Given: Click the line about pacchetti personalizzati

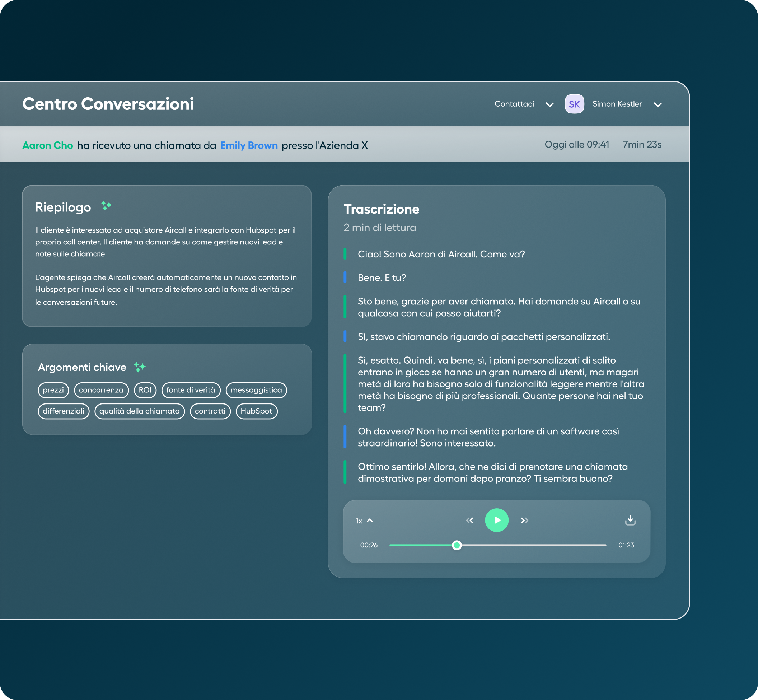Looking at the screenshot, I should tap(484, 337).
